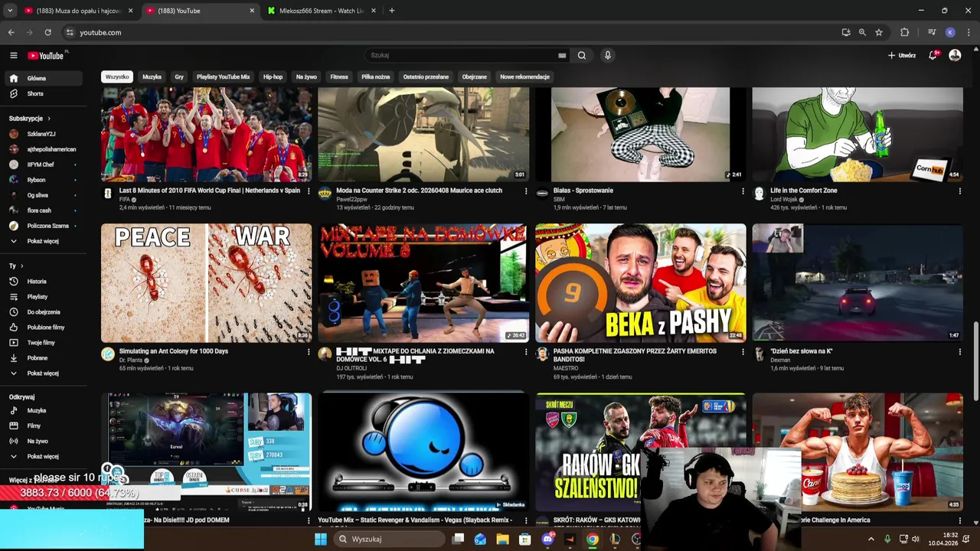980x551 pixels.
Task: Open Na żywo under Odkrywaj
Action: [x=44, y=441]
